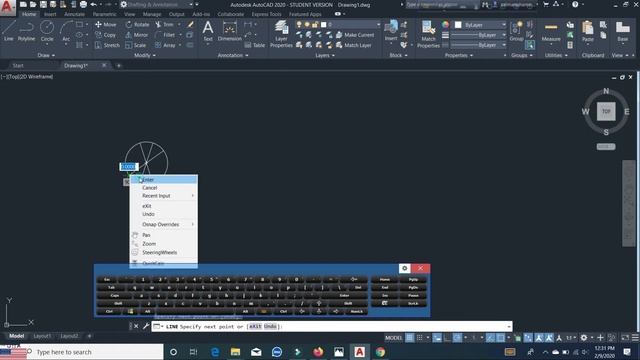Click the Undo arrow in quick access toolbar
The width and height of the screenshot is (640, 360).
94,4
